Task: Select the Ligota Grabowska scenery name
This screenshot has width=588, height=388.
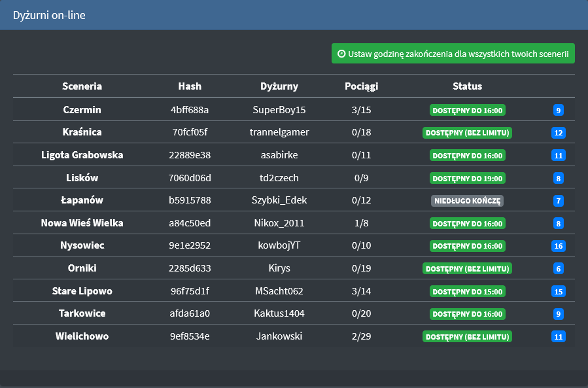Action: [x=82, y=155]
